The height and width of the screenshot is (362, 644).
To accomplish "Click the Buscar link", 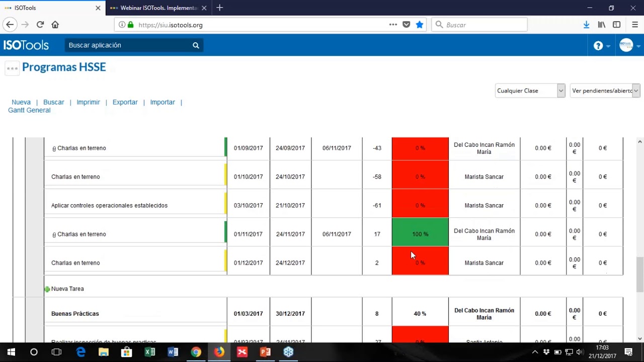I will (53, 102).
